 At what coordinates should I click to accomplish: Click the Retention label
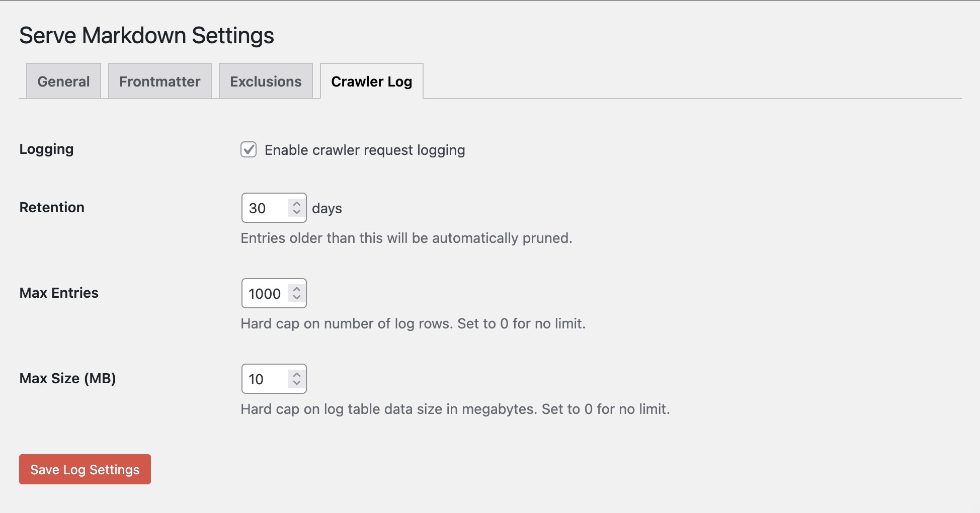click(x=51, y=207)
